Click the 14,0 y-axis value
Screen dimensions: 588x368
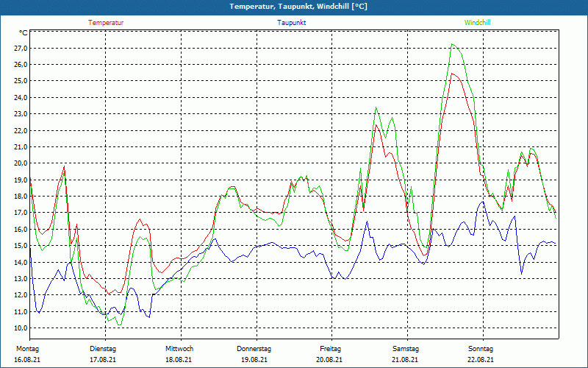(x=21, y=262)
